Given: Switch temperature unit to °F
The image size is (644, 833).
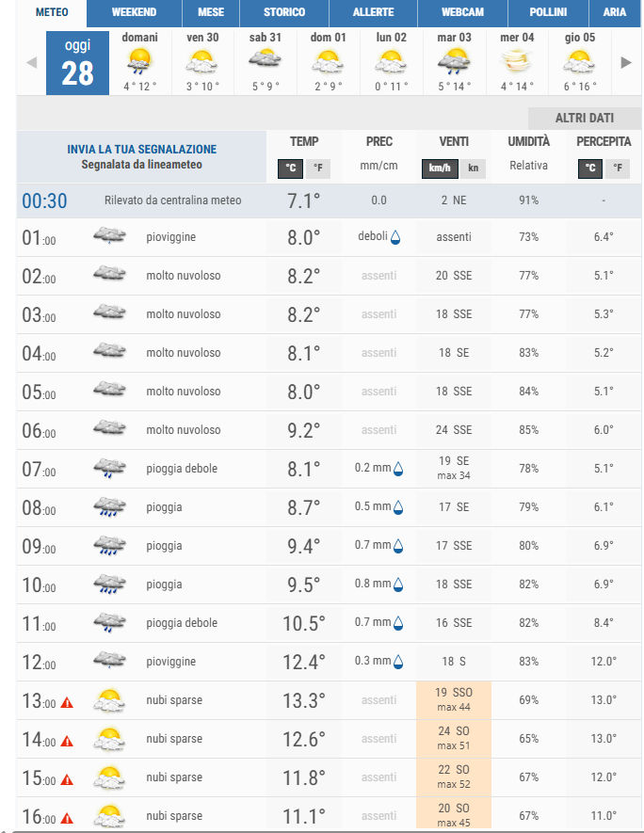Looking at the screenshot, I should [x=318, y=168].
